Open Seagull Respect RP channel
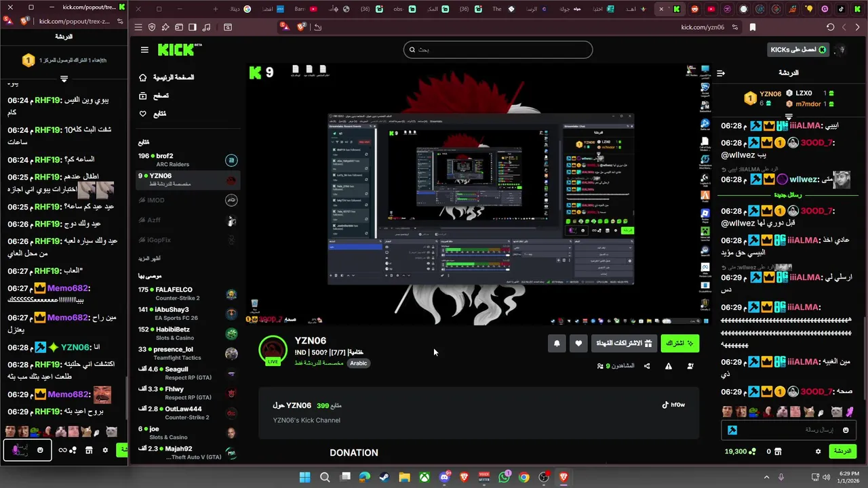Image resolution: width=868 pixels, height=488 pixels. pos(187,373)
